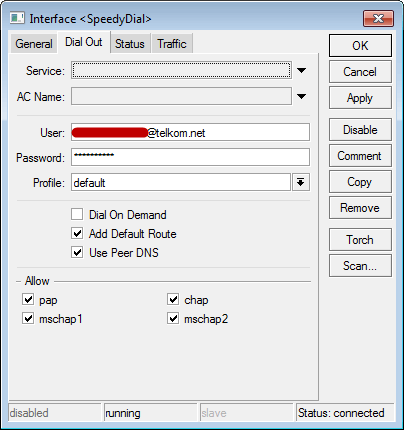This screenshot has height=430, width=404.
Task: Expand the AC Name dropdown arrow
Action: (301, 96)
